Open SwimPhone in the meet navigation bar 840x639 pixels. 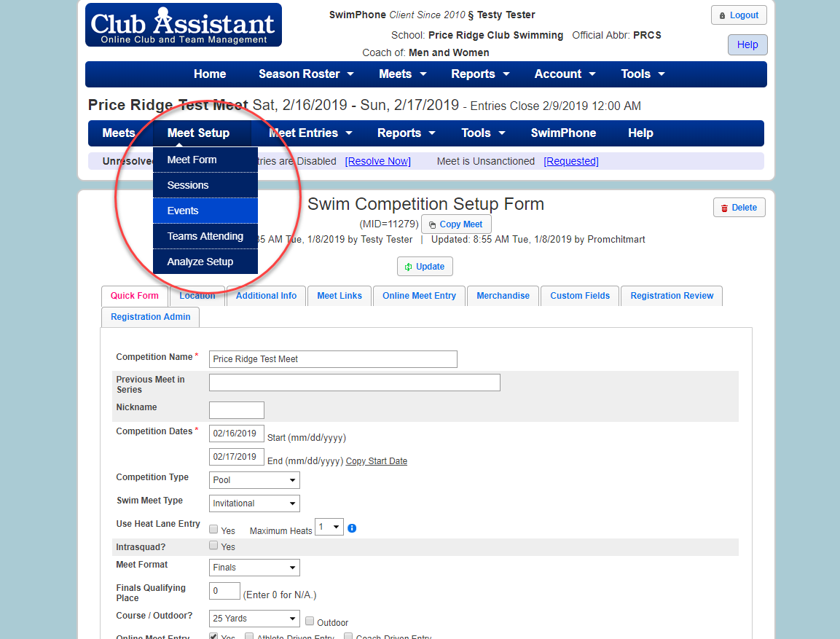click(563, 133)
